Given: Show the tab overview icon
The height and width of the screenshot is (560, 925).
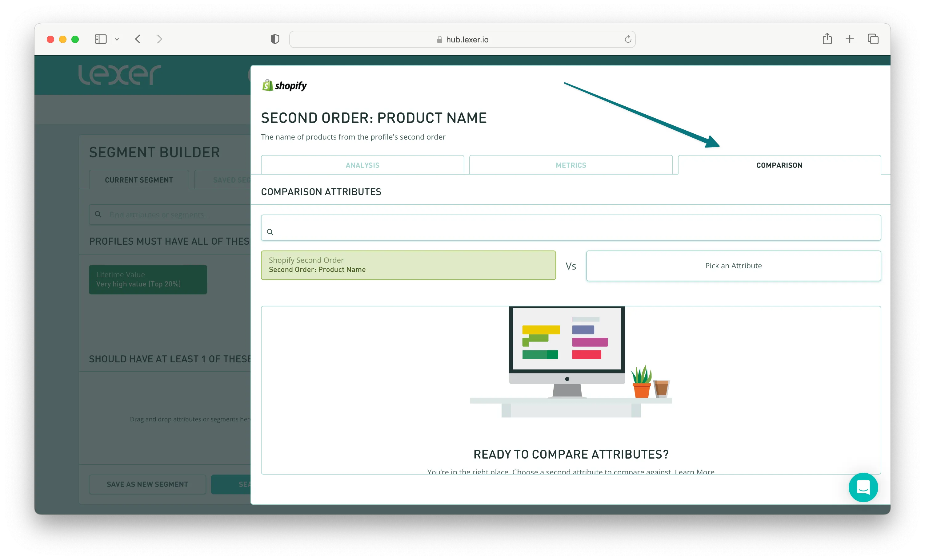Looking at the screenshot, I should click(x=873, y=39).
